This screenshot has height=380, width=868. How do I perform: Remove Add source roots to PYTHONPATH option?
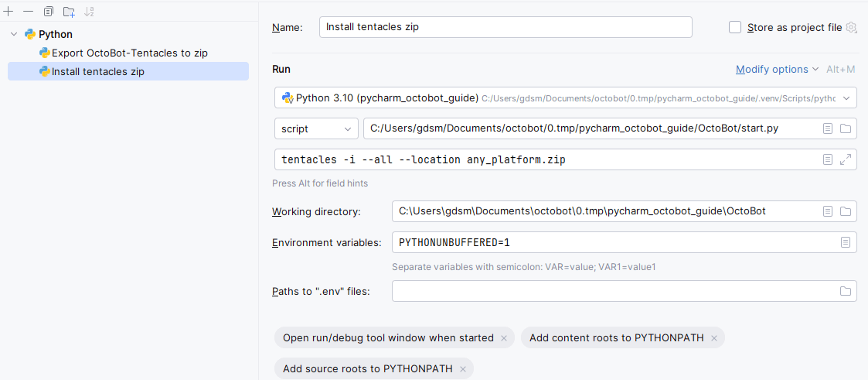click(x=463, y=369)
